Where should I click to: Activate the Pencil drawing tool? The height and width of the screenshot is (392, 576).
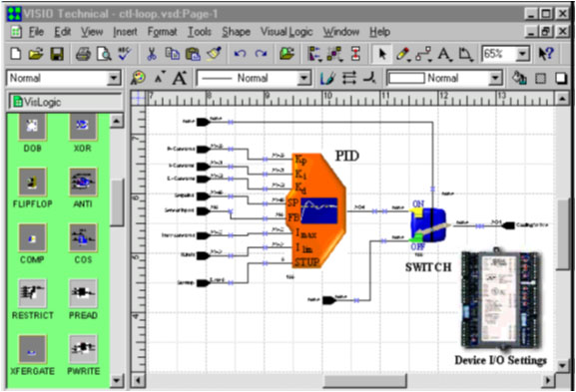403,54
